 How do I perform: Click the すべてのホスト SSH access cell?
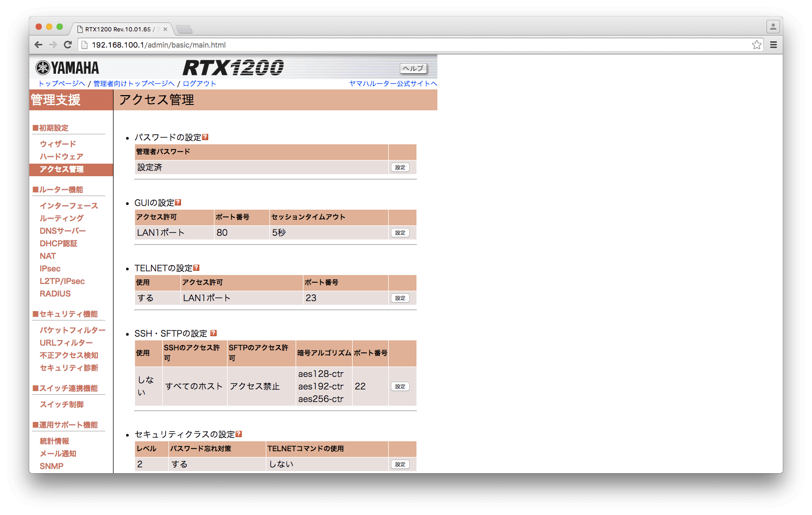point(194,386)
